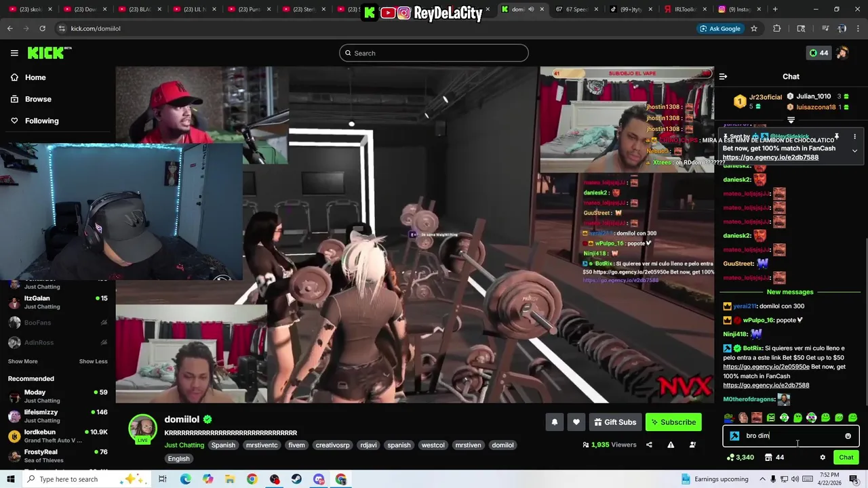Screen dimensions: 868x488
Task: Expand the pinned message chevron
Action: (x=854, y=150)
